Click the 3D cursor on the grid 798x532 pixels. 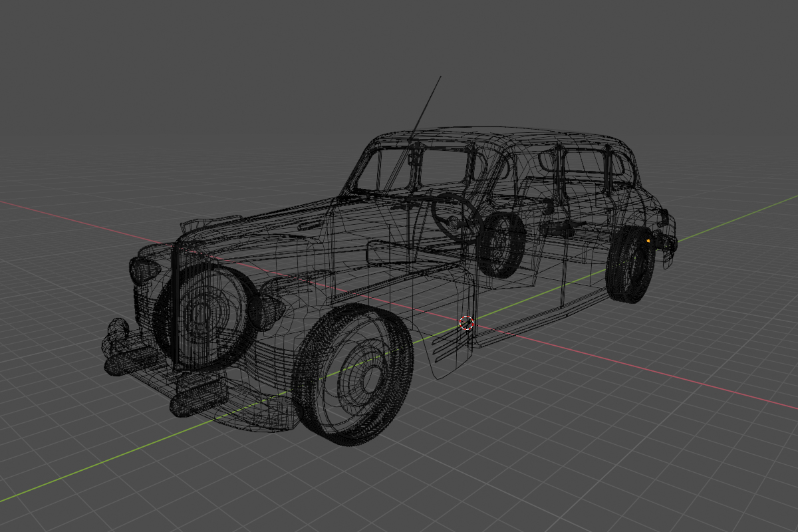pyautogui.click(x=466, y=323)
